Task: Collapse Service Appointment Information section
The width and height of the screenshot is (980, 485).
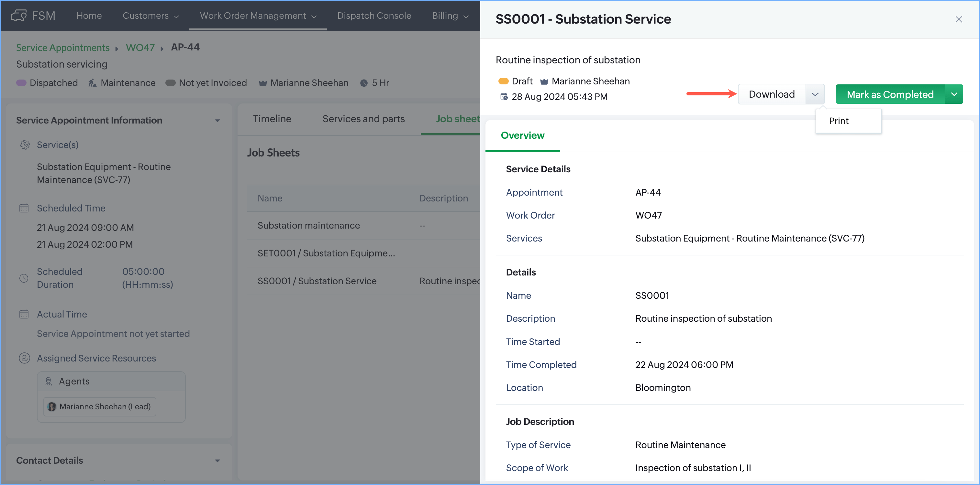Action: point(217,121)
